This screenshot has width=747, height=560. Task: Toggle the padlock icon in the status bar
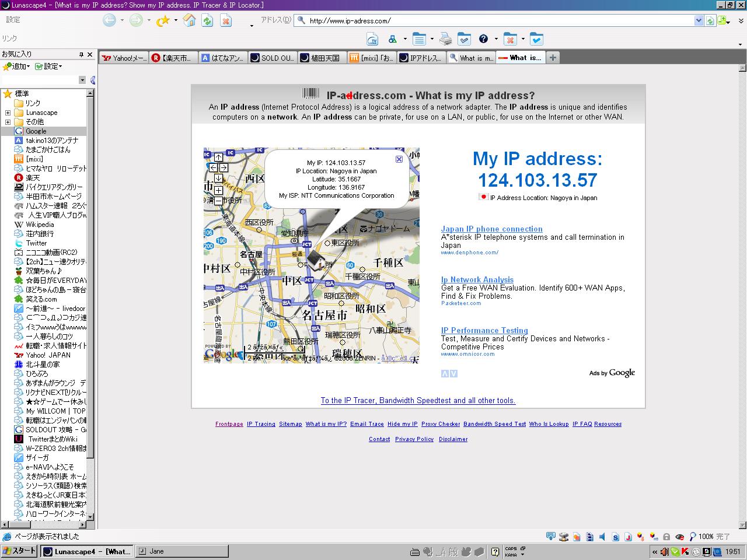point(666,537)
